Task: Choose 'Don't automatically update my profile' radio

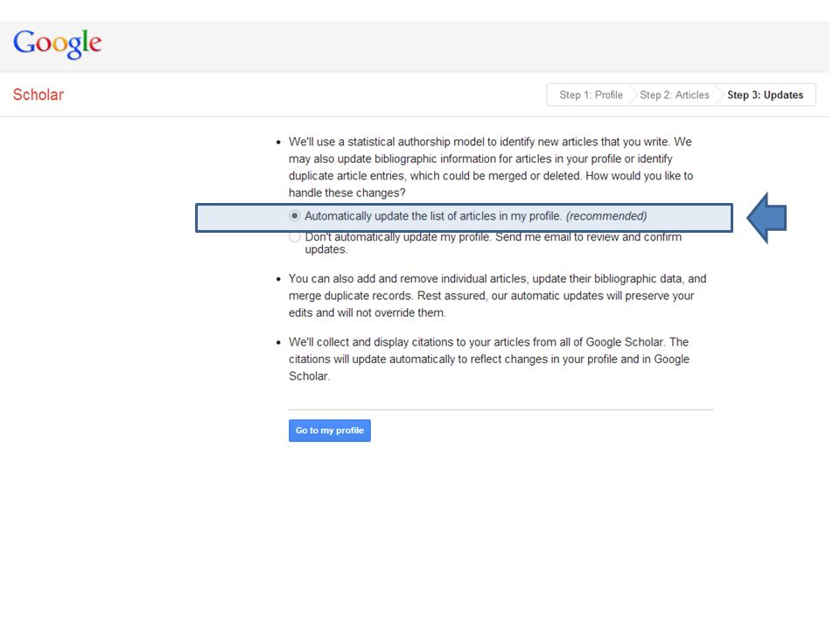Action: click(294, 237)
